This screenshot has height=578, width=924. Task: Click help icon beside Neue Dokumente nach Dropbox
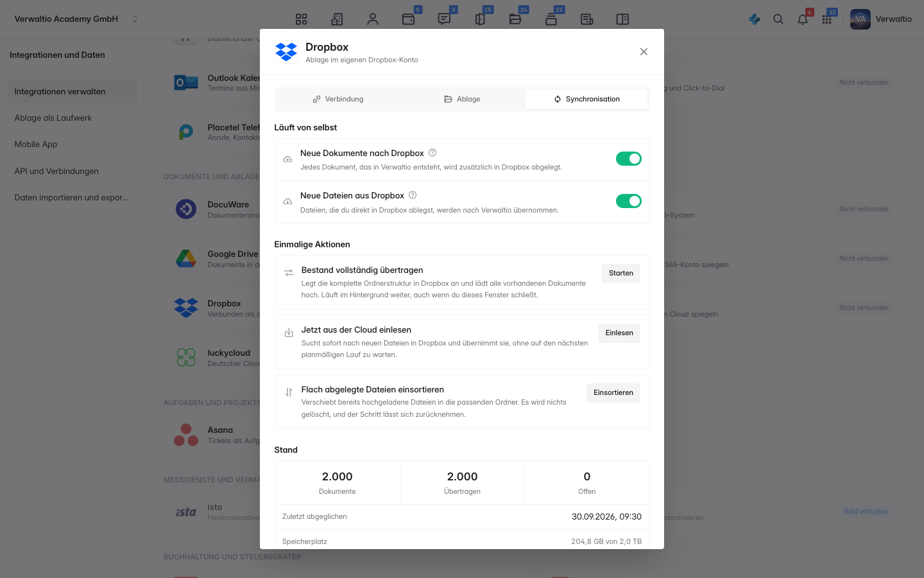coord(432,153)
